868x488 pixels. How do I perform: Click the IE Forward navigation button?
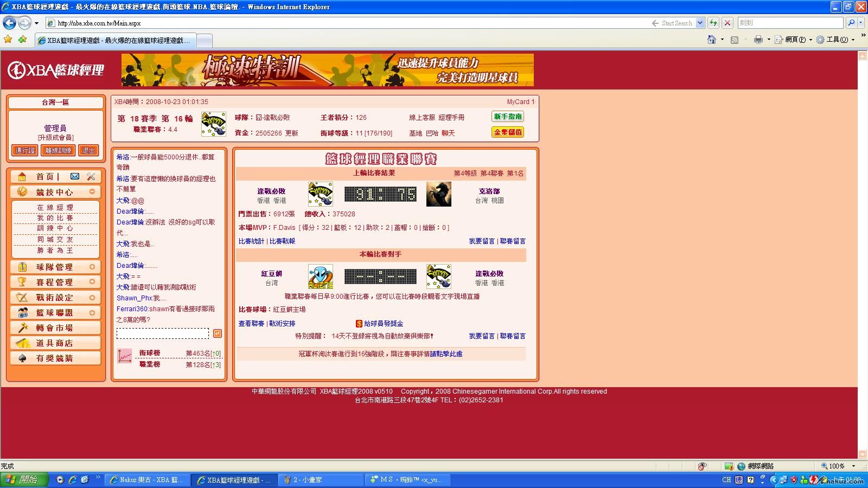tap(24, 23)
